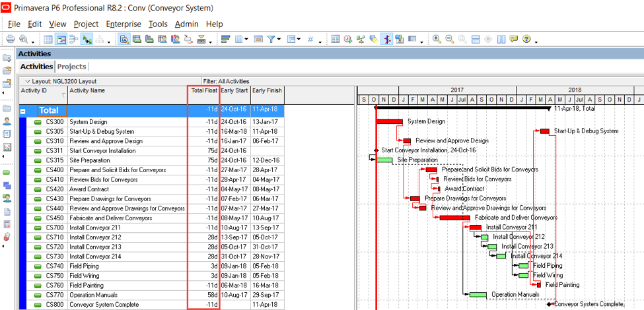Click the Add new project sidebar icon

pyautogui.click(x=7, y=58)
